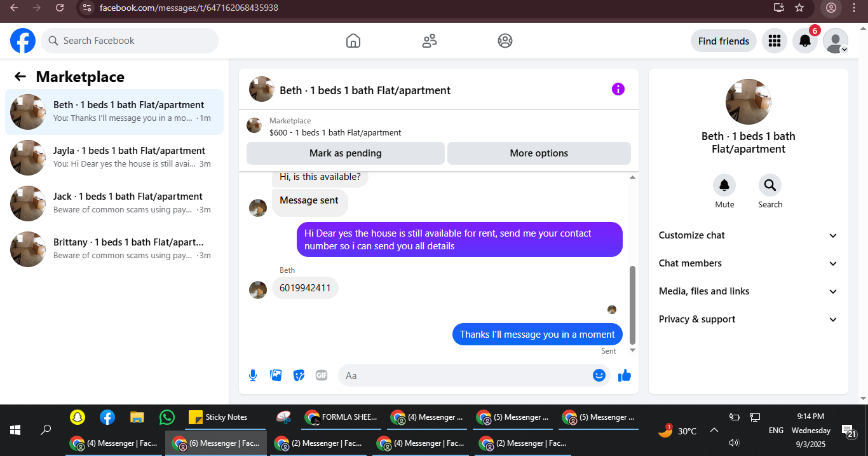Open the Groups icon in top navigation

505,41
